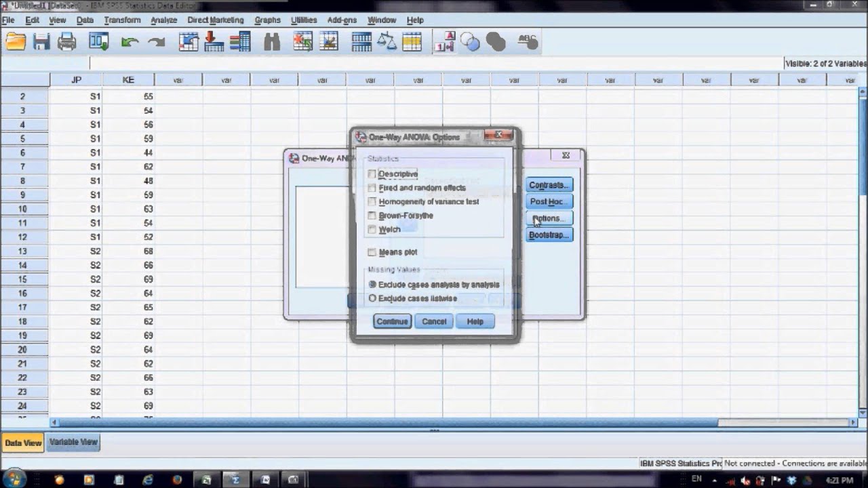Click the green Undo arrow icon
Viewport: 868px width, 488px height.
(130, 42)
